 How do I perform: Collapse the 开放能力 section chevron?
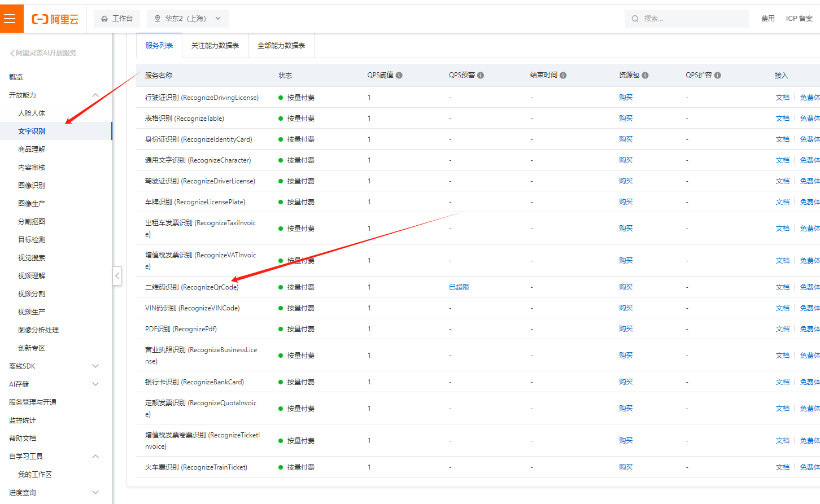pyautogui.click(x=95, y=95)
